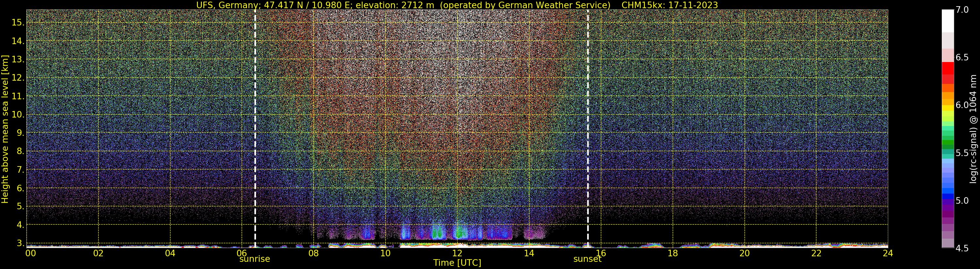This screenshot has height=269, width=980.
Task: Click the white dashed sunrise marker line
Action: coord(255,129)
